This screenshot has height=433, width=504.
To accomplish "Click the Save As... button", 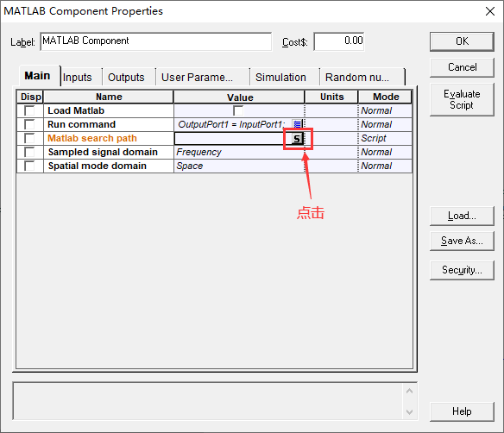I will coord(462,241).
